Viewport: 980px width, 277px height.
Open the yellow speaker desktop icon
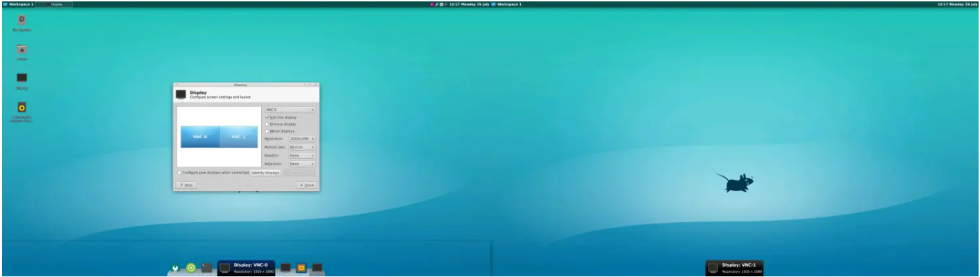coord(22,108)
